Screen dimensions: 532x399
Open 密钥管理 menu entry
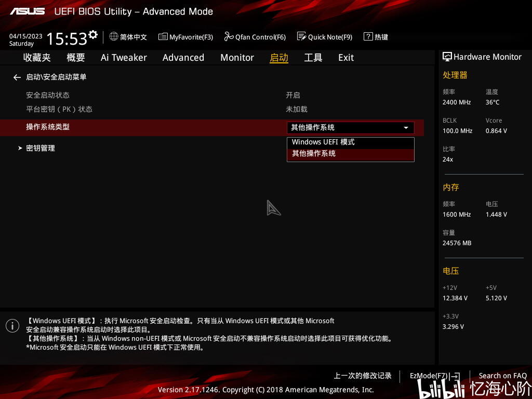[x=41, y=148]
